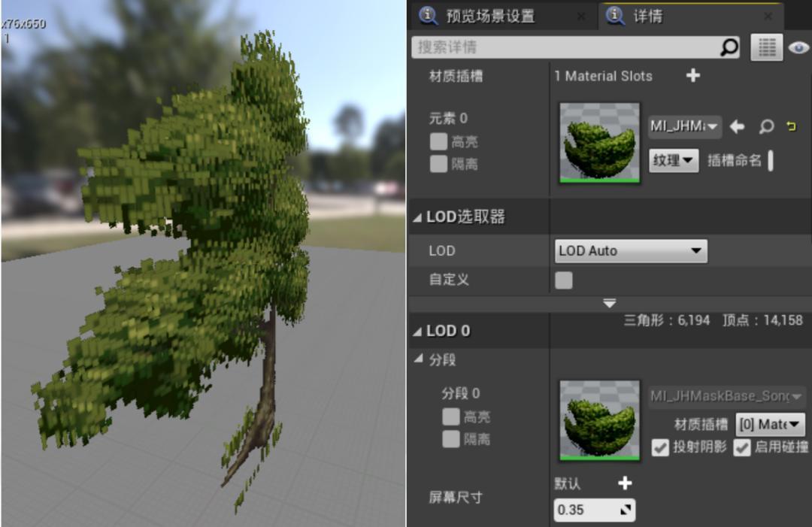The width and height of the screenshot is (812, 527).
Task: Open the LOD Auto dropdown
Action: [x=630, y=251]
